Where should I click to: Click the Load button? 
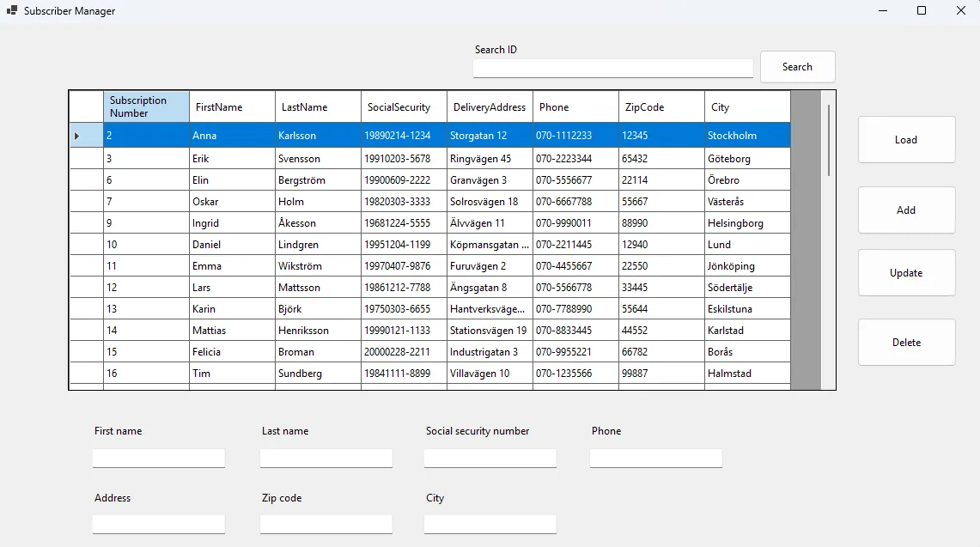906,140
